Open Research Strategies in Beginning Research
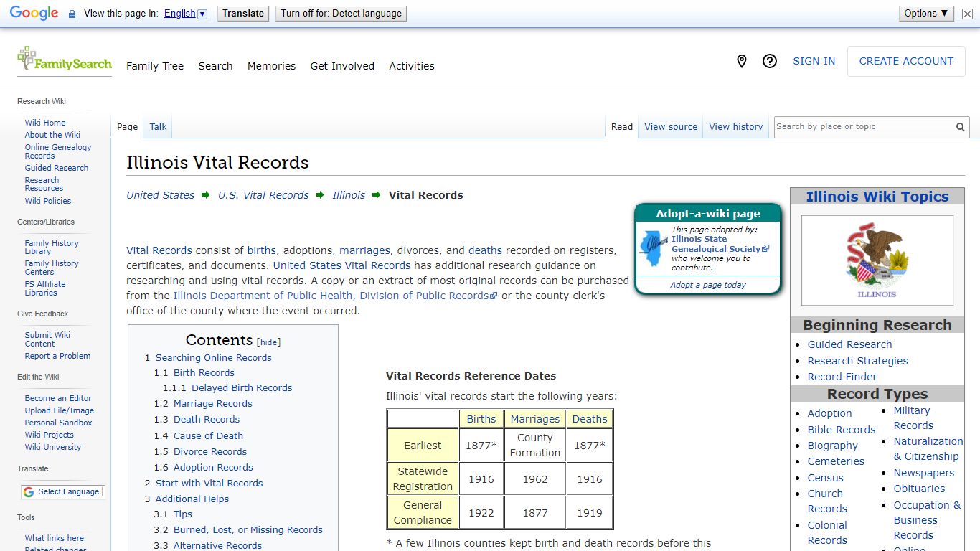980x551 pixels. point(857,361)
